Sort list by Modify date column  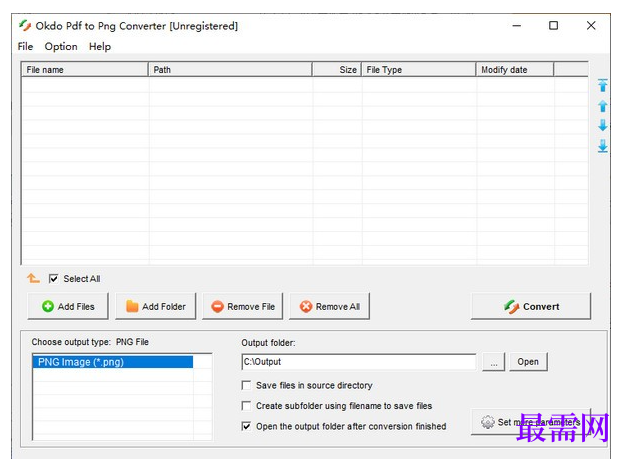tap(515, 70)
